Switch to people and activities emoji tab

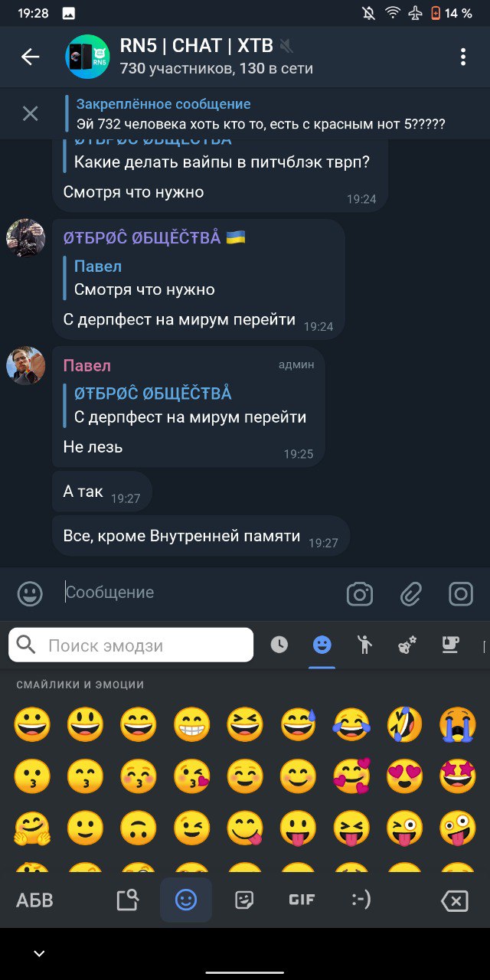coord(364,645)
